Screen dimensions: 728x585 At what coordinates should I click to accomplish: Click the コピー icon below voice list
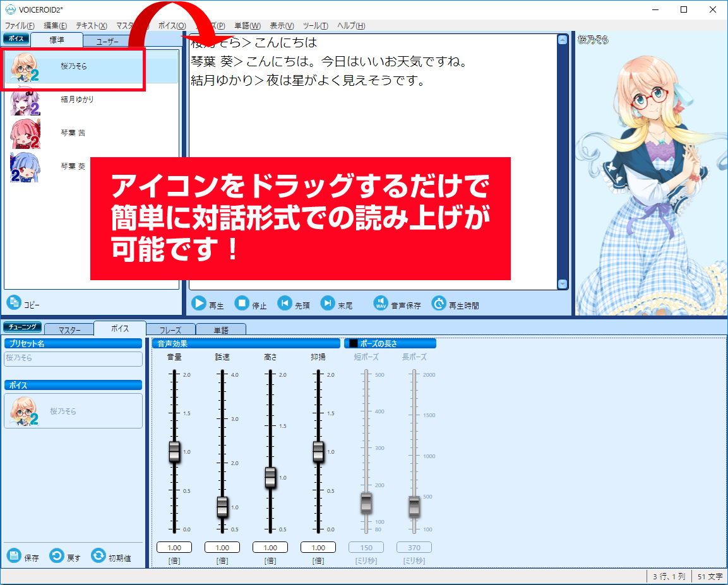click(14, 302)
